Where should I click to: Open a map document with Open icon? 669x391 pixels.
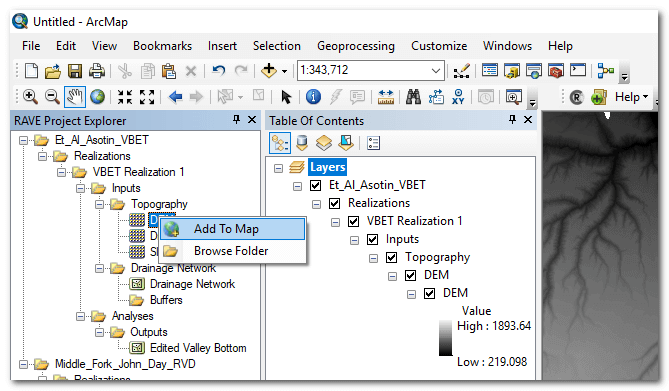(x=53, y=71)
